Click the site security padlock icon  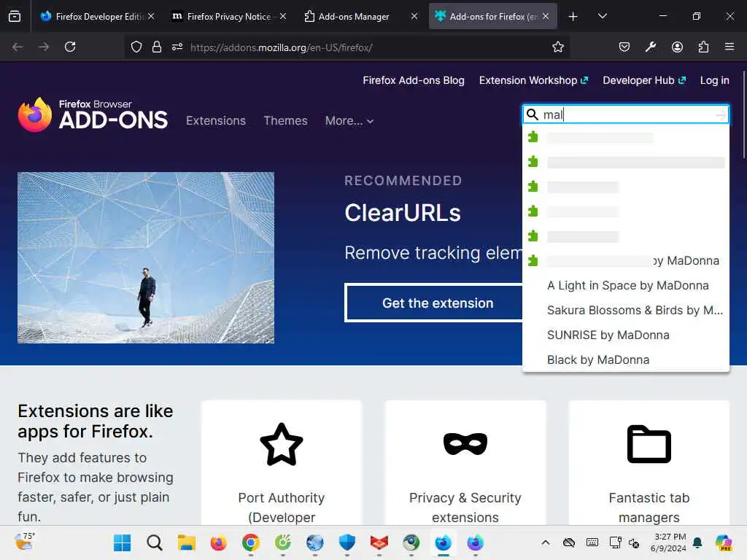(157, 47)
